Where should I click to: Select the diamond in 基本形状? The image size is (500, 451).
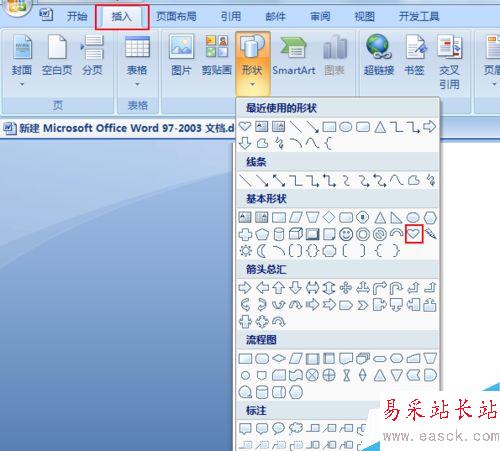click(329, 218)
